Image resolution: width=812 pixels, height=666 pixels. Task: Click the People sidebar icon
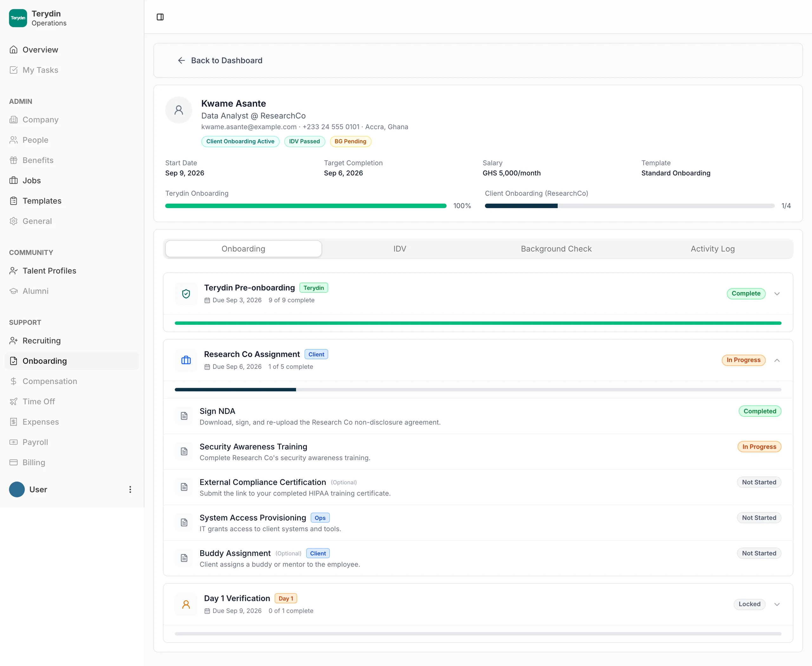pos(13,140)
